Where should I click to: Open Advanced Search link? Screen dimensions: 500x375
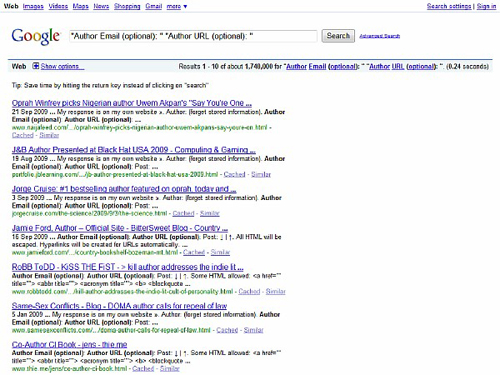379,36
